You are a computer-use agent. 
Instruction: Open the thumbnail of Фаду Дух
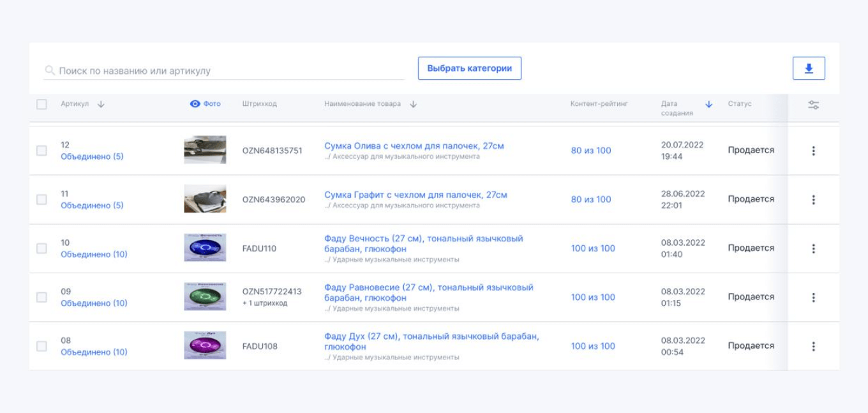204,345
